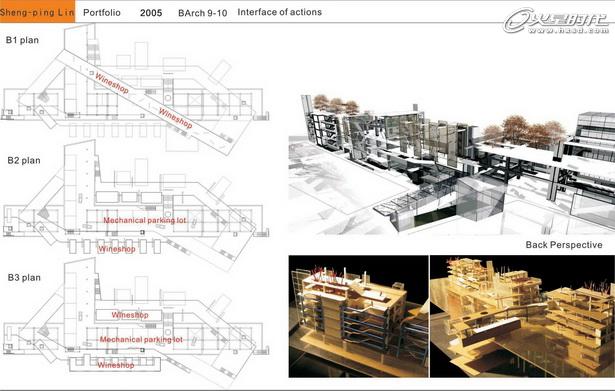Click the B3 plan heading
This screenshot has width=615, height=391.
[24, 278]
